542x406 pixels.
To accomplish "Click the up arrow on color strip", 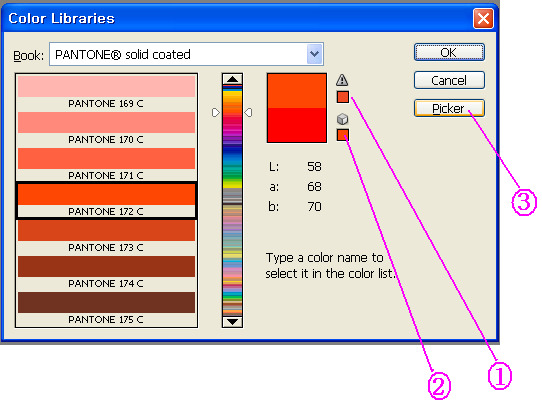I will pos(232,79).
